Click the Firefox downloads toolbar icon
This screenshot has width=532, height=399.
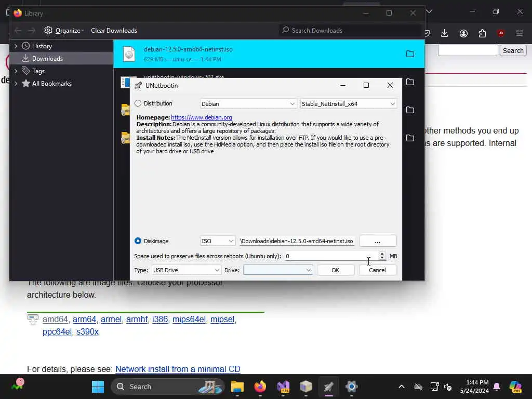(x=445, y=33)
